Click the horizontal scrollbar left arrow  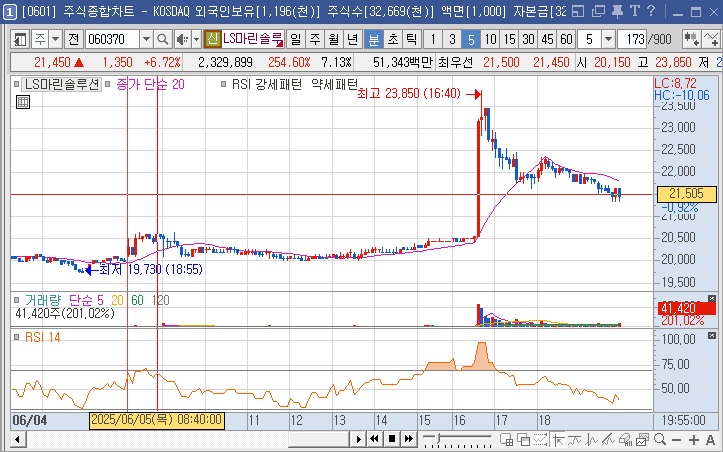tap(18, 439)
